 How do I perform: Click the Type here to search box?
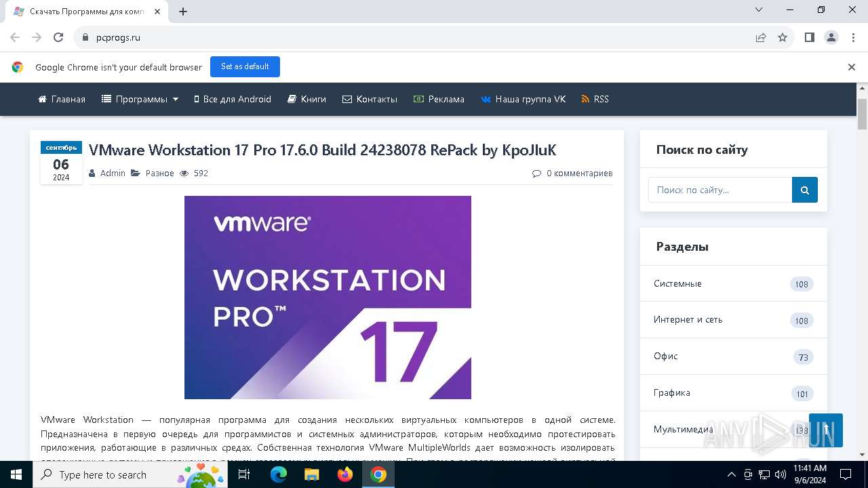point(130,474)
